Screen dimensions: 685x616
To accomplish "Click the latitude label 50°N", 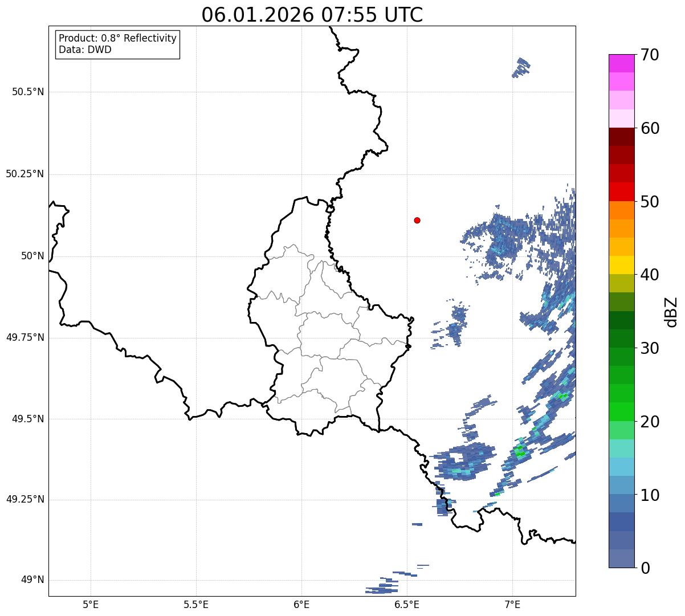I will [x=33, y=256].
